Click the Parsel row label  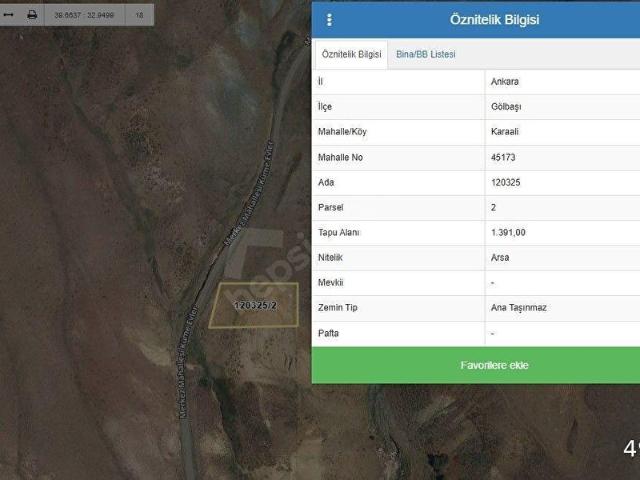tap(330, 207)
